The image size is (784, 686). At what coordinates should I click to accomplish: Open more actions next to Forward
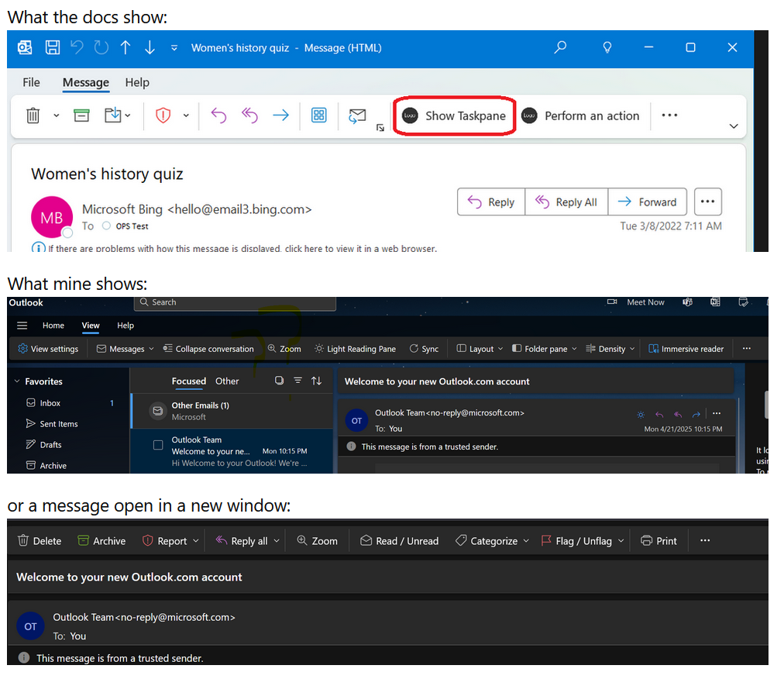click(x=707, y=202)
